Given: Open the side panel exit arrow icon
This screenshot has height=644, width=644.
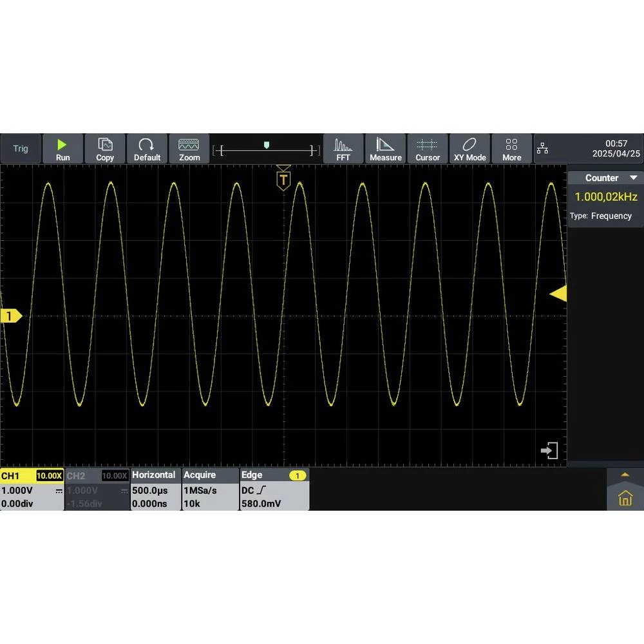Looking at the screenshot, I should tap(549, 451).
